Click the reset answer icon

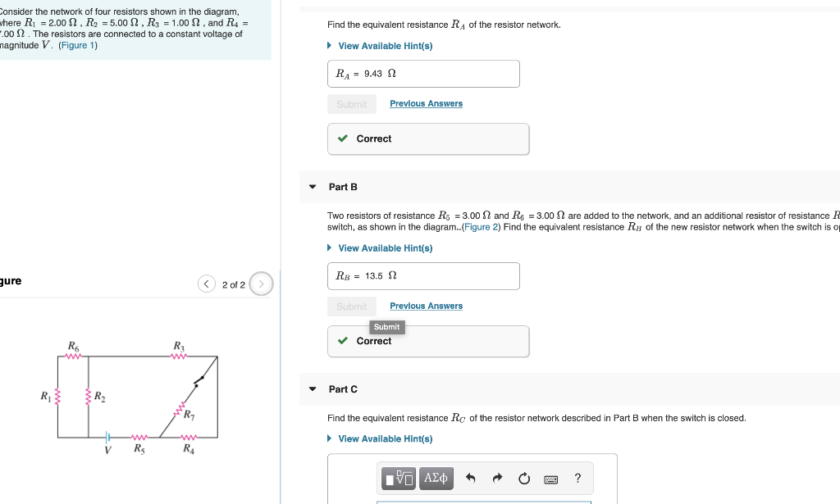pyautogui.click(x=524, y=478)
